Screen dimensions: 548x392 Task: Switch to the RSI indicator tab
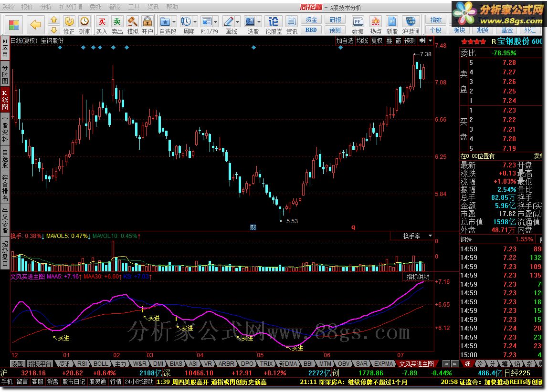pyautogui.click(x=82, y=364)
